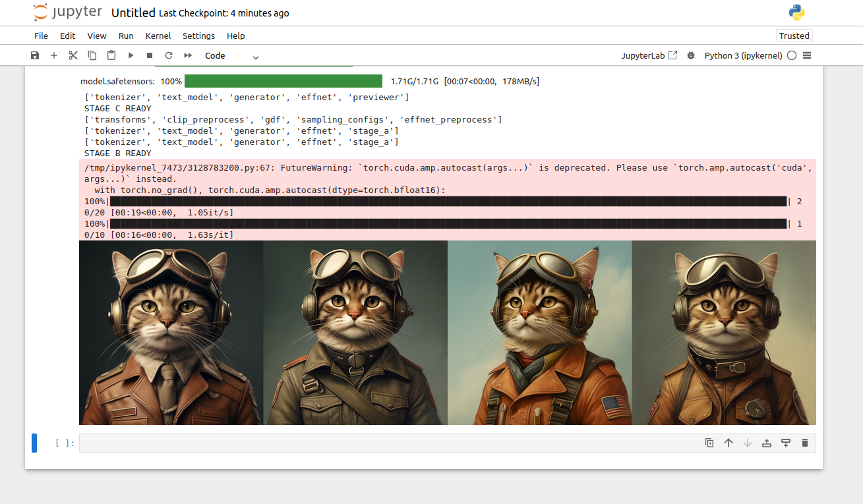The width and height of the screenshot is (863, 504).
Task: Expand the hamburger menu beside kernel status
Action: [x=807, y=56]
